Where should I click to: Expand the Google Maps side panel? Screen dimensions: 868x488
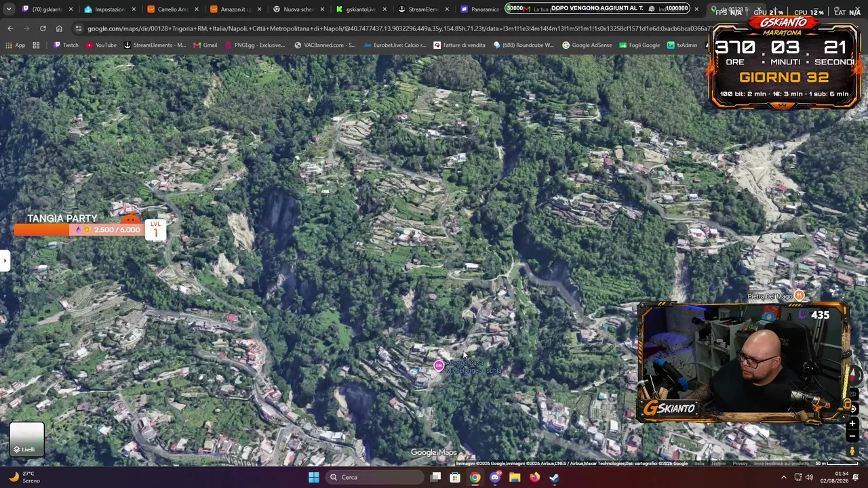tap(5, 260)
